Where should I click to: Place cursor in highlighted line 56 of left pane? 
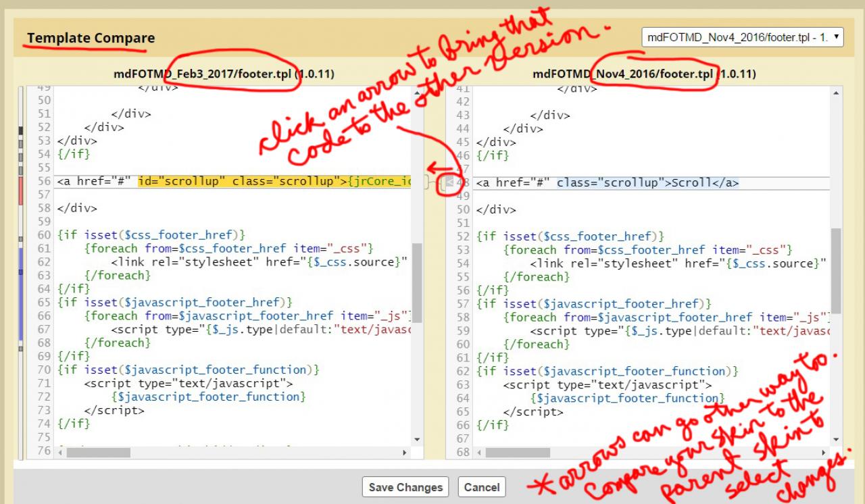click(234, 181)
